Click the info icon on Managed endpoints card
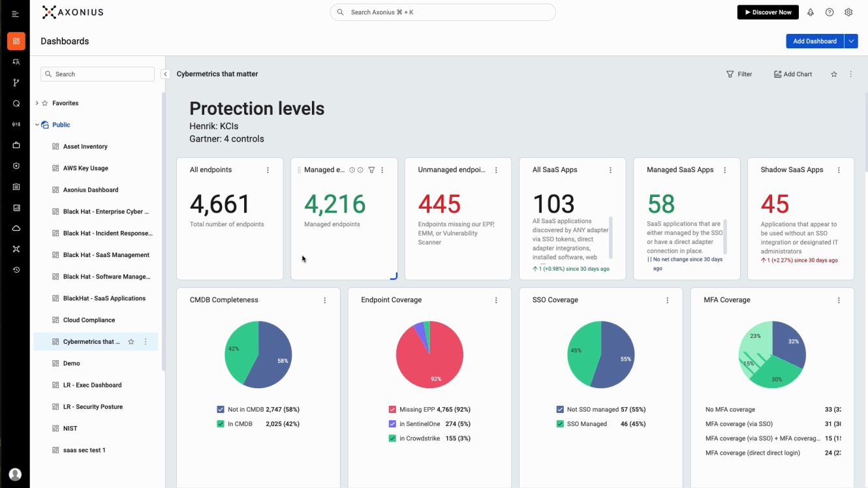 (x=360, y=170)
